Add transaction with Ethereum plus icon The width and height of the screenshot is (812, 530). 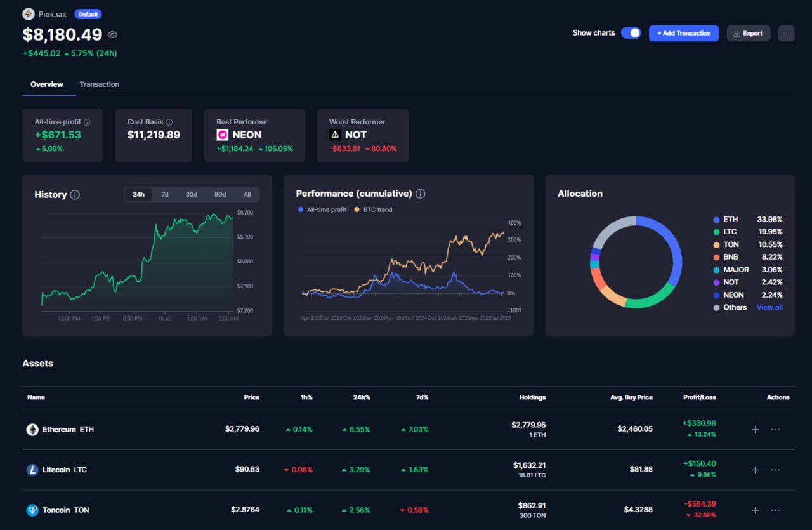[x=755, y=430]
